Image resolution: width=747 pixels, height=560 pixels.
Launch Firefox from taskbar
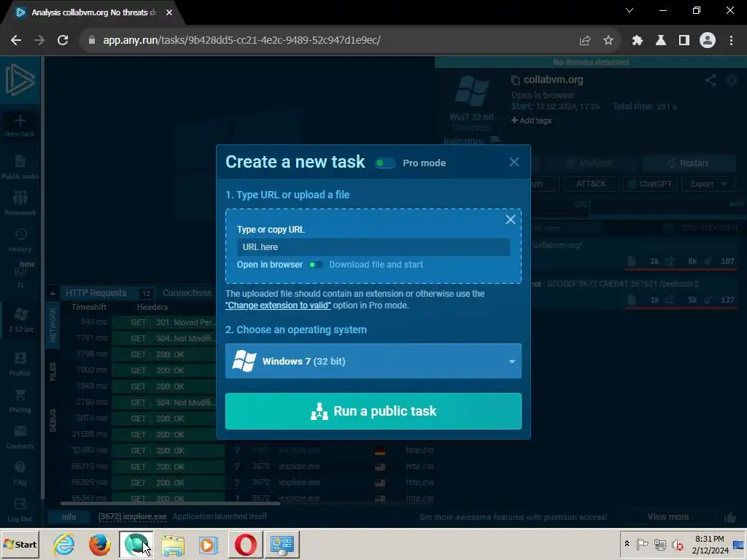coord(99,544)
